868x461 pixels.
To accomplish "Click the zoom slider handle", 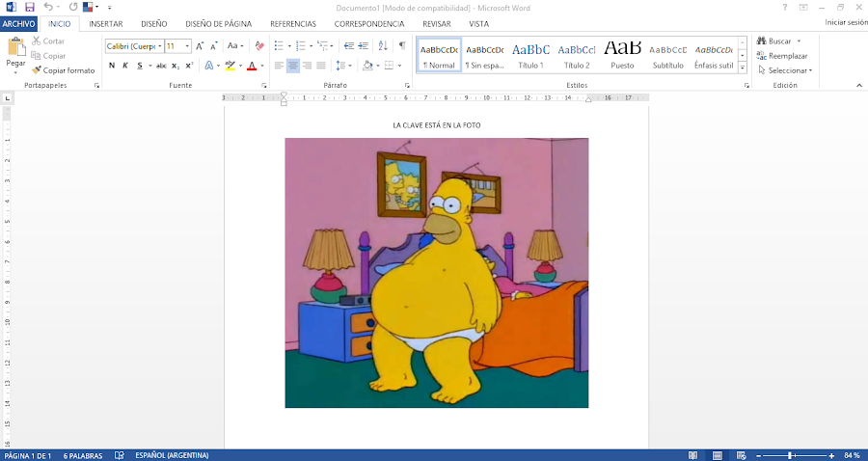I will tap(790, 455).
